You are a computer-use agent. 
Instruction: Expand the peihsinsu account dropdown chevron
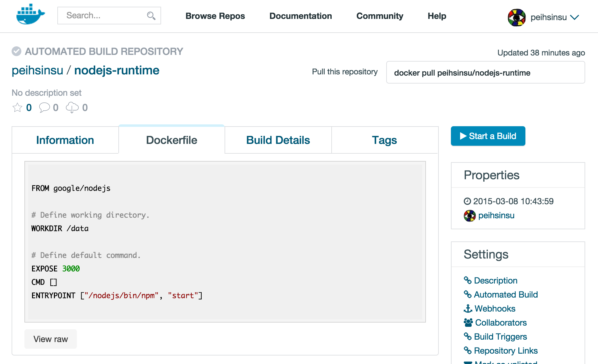click(575, 17)
